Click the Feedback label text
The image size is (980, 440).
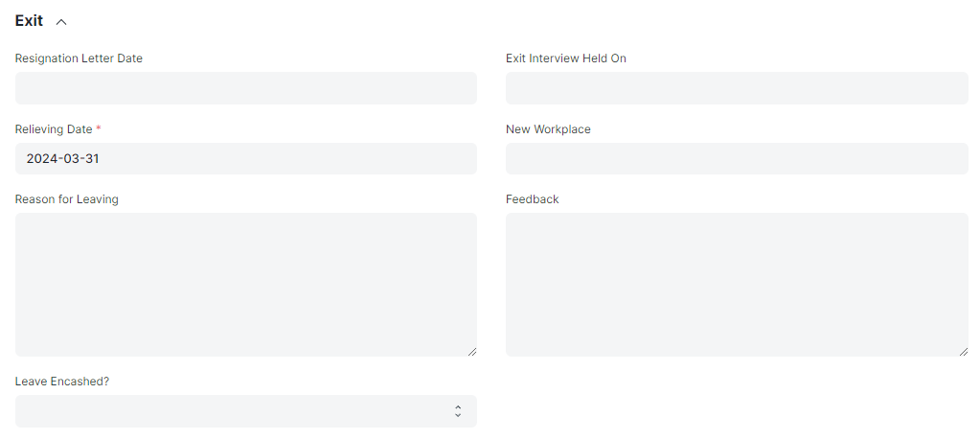coord(532,199)
